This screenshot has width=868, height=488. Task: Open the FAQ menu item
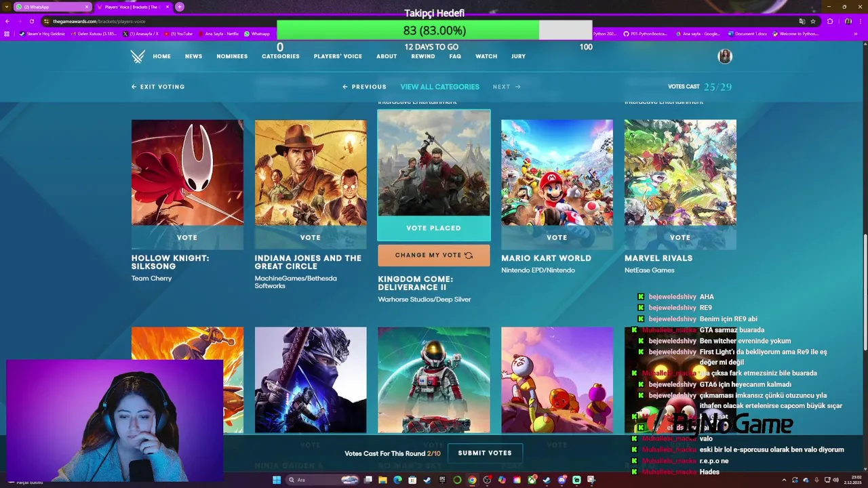pyautogui.click(x=455, y=56)
